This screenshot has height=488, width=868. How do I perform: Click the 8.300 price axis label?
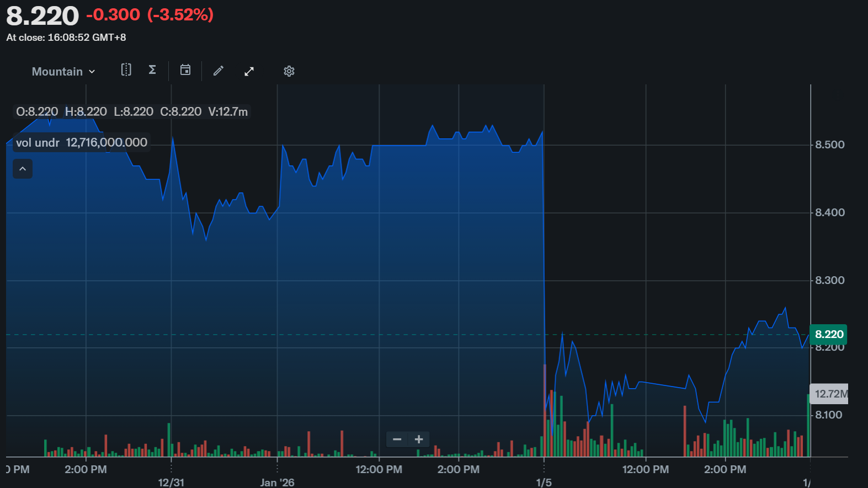829,281
